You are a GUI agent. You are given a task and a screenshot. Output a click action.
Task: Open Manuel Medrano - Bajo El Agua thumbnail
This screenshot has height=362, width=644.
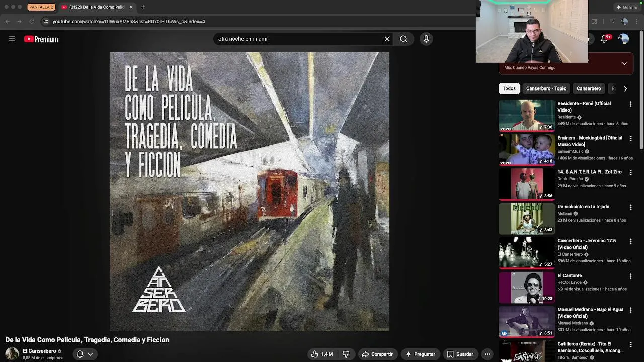(x=526, y=322)
